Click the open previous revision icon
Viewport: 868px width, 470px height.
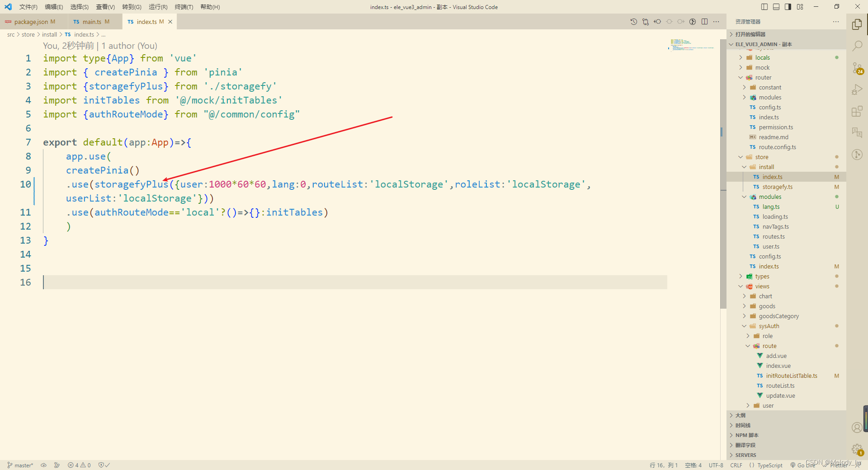[x=657, y=22]
